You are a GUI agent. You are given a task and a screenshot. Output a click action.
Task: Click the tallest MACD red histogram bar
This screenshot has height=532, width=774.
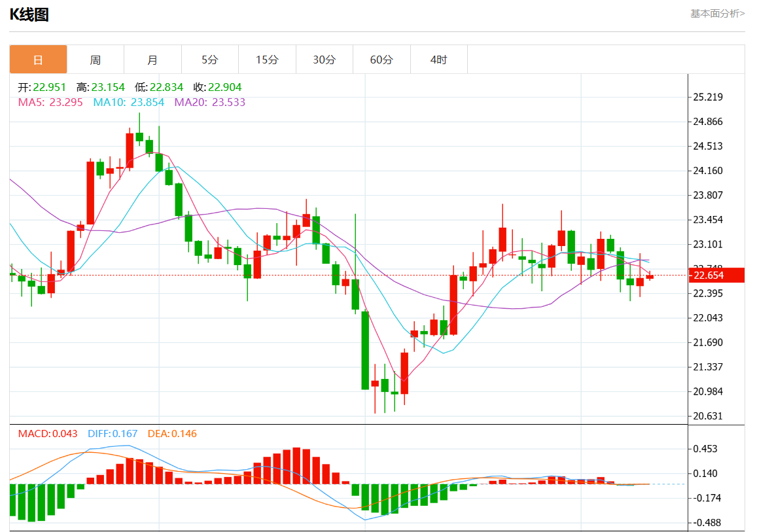[x=296, y=466]
